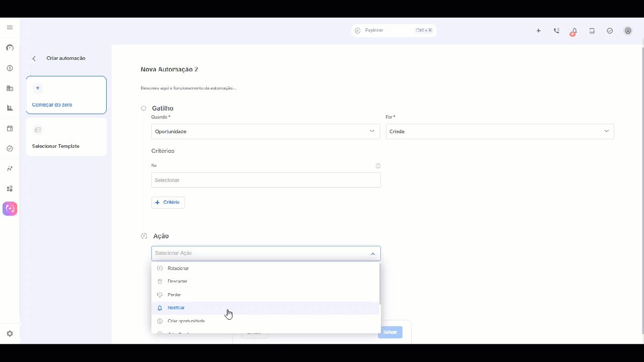Select the Começar do zero card
The image size is (644, 362).
click(x=66, y=95)
